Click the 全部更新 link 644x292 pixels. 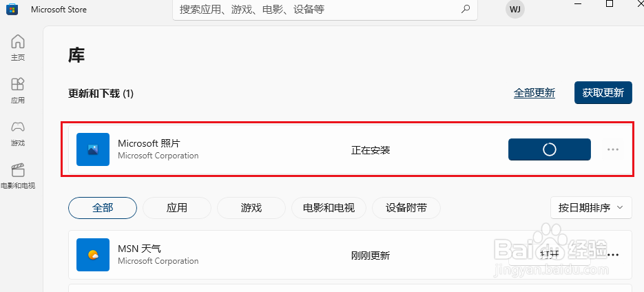[x=534, y=93]
